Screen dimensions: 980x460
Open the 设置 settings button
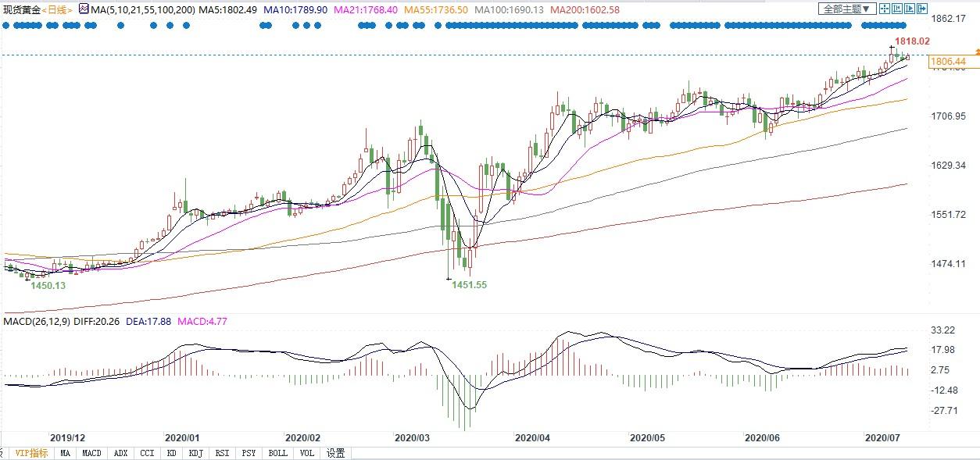[336, 453]
